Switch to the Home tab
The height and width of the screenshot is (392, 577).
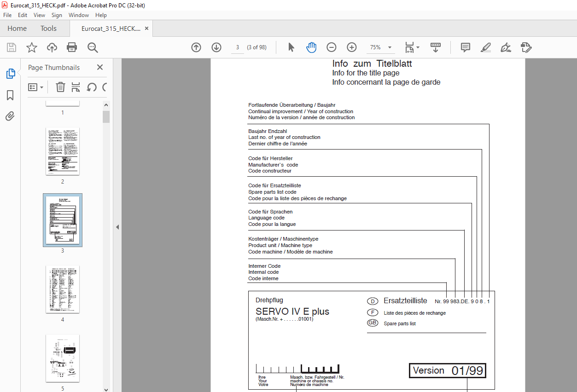click(17, 29)
